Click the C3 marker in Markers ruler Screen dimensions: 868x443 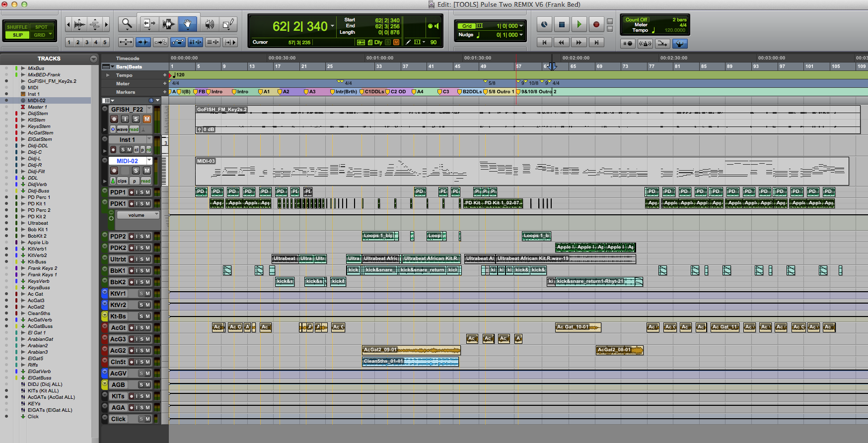tap(445, 92)
